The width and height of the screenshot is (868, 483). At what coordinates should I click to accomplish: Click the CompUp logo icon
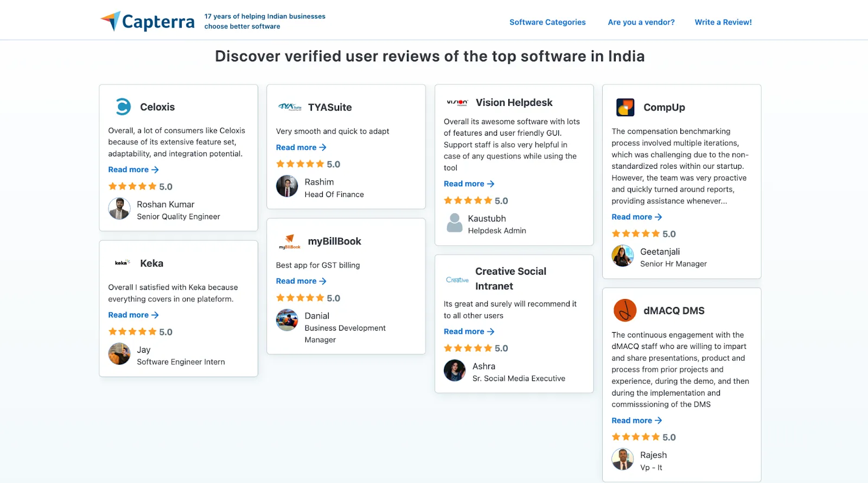click(626, 107)
